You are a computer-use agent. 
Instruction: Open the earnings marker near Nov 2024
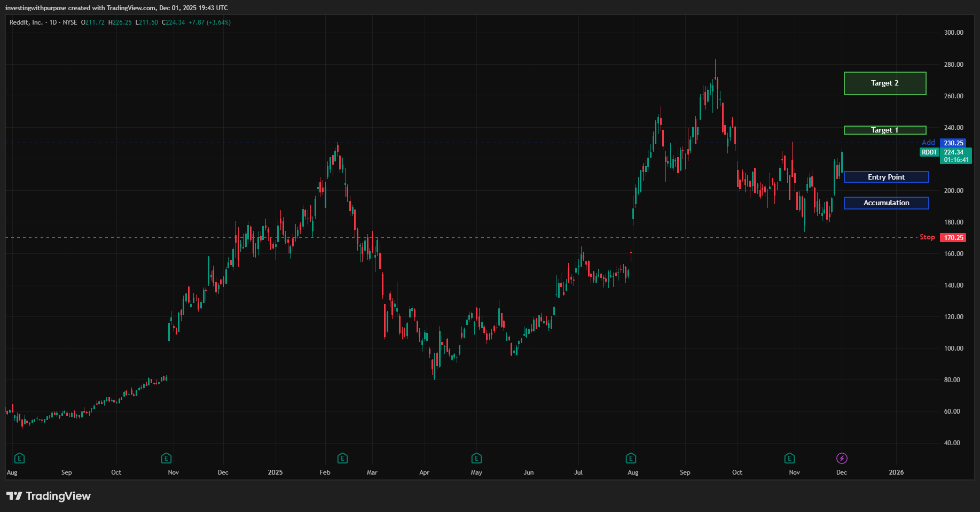point(166,458)
